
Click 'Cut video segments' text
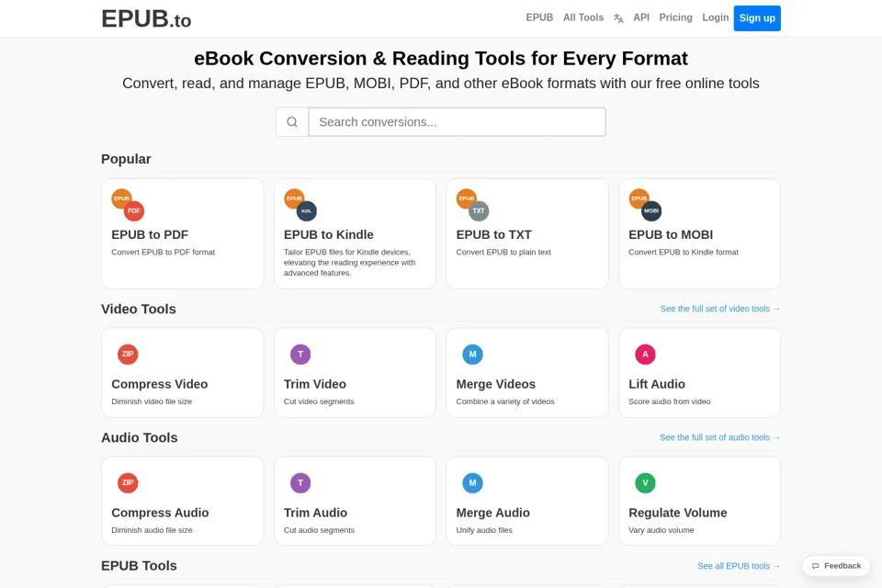pyautogui.click(x=319, y=401)
